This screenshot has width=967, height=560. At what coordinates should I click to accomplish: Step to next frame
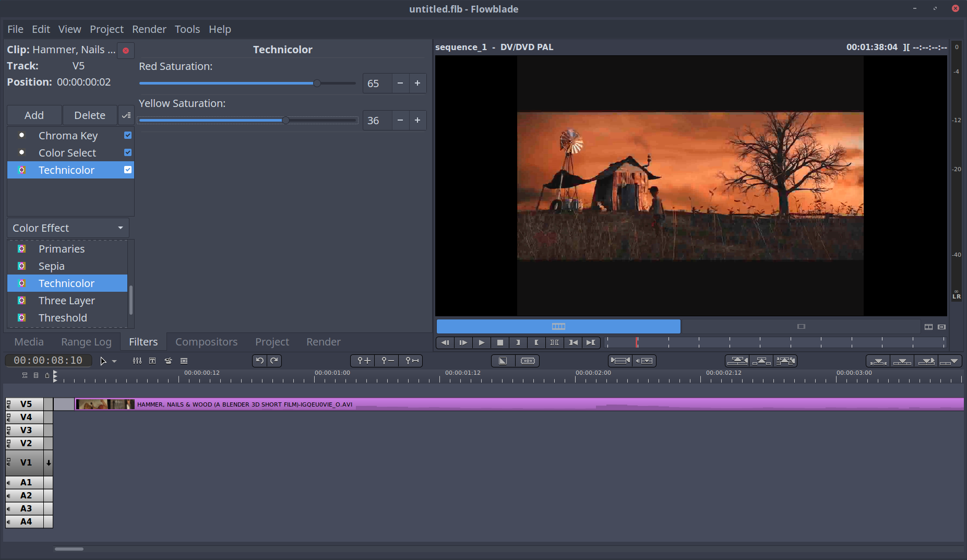click(x=463, y=342)
